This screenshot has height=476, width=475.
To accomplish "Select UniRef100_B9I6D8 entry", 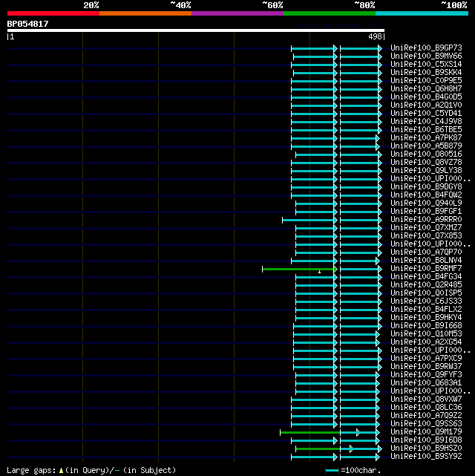I will click(x=426, y=440).
